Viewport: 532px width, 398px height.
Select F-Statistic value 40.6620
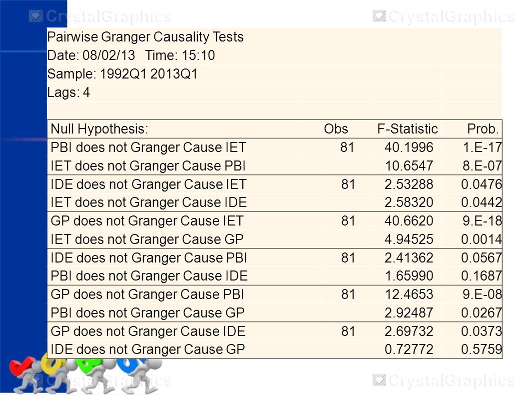click(x=409, y=220)
